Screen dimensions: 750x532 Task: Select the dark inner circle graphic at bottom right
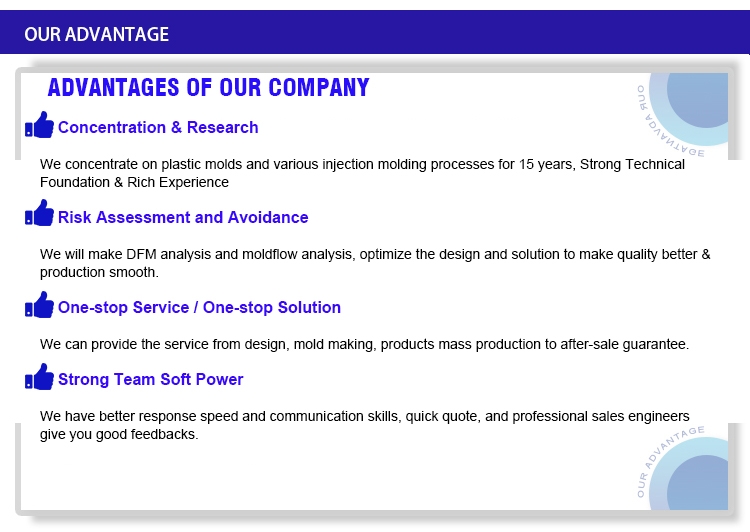click(x=699, y=483)
